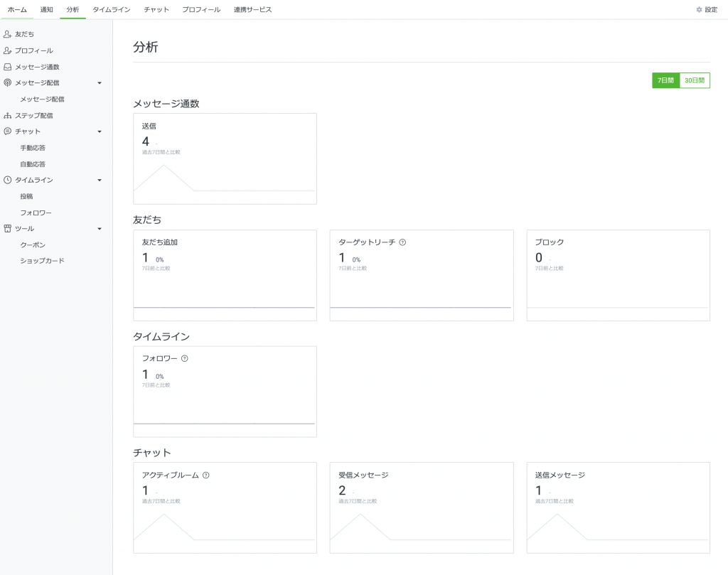Click the step hierarchy icon beside ステップ配信

tap(7, 116)
